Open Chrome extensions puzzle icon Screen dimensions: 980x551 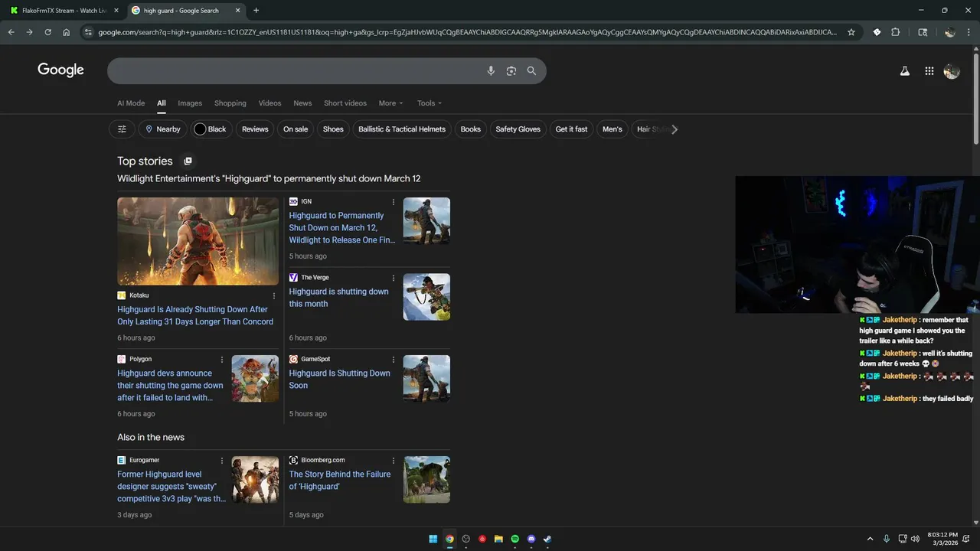click(895, 32)
